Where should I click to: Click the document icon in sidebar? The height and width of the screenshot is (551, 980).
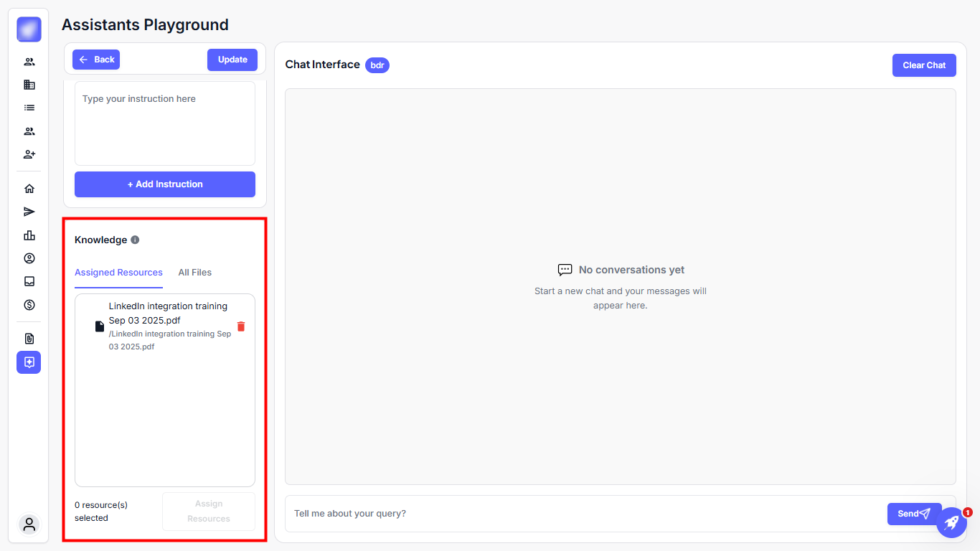pyautogui.click(x=29, y=339)
